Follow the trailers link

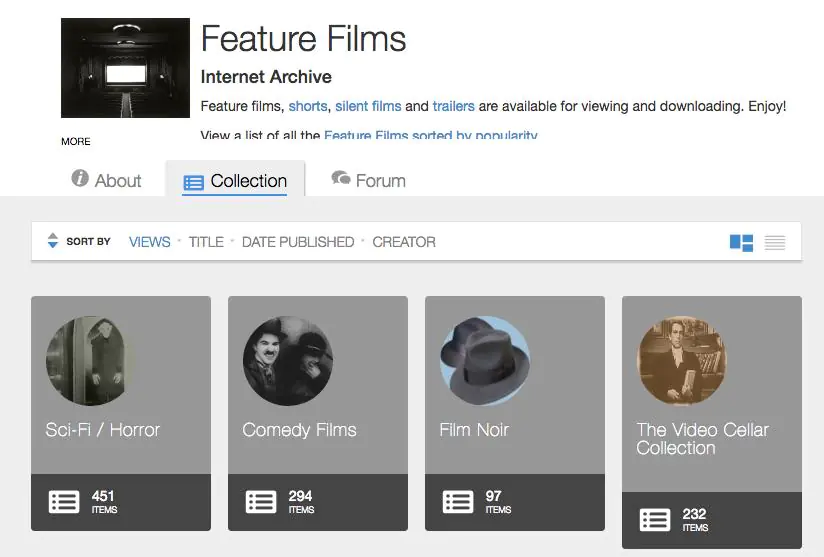454,106
